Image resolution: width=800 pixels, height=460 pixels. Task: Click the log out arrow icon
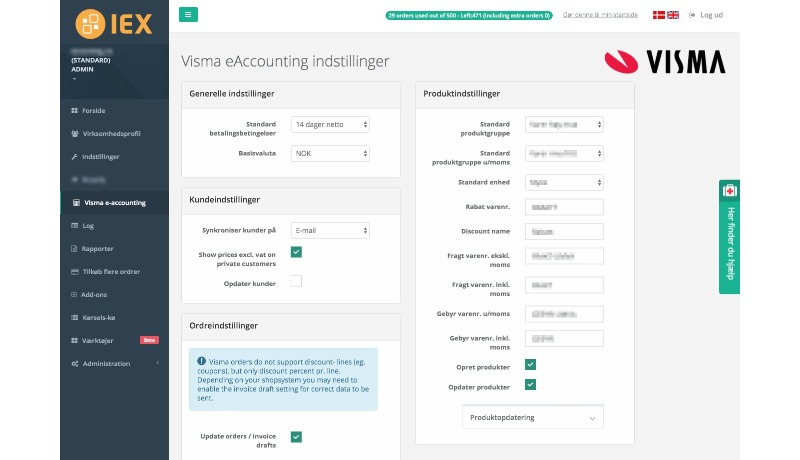click(692, 15)
